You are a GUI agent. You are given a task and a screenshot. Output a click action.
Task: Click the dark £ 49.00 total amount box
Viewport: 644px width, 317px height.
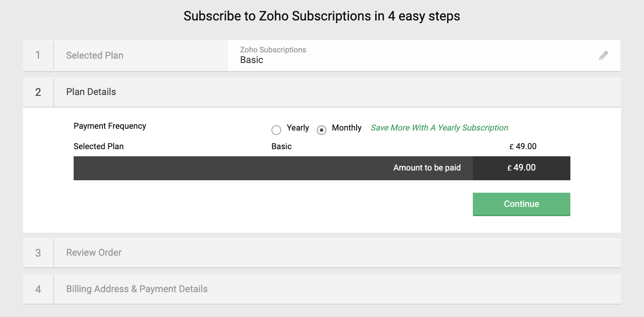(521, 168)
